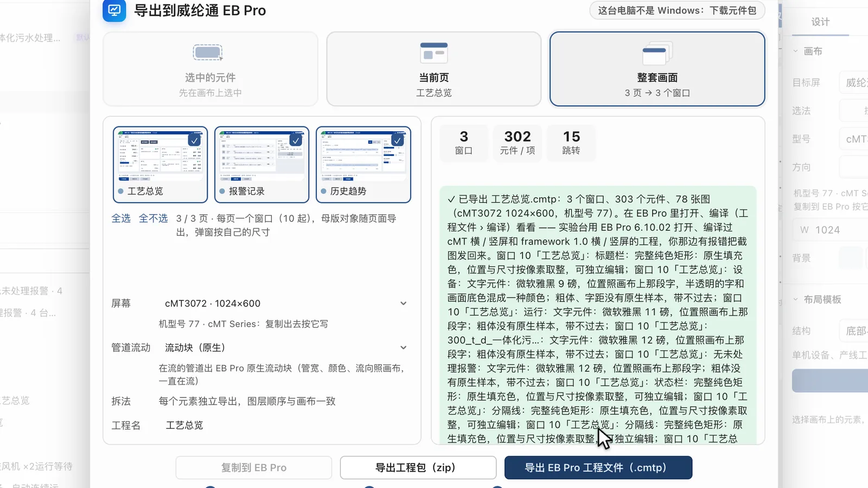Click the W 1024 width field in right panel

coord(830,230)
